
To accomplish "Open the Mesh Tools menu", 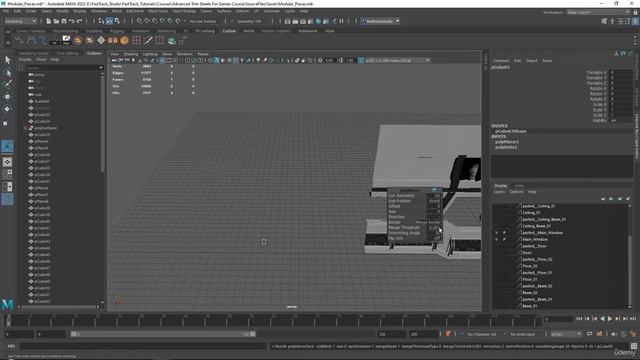I will pyautogui.click(x=158, y=11).
